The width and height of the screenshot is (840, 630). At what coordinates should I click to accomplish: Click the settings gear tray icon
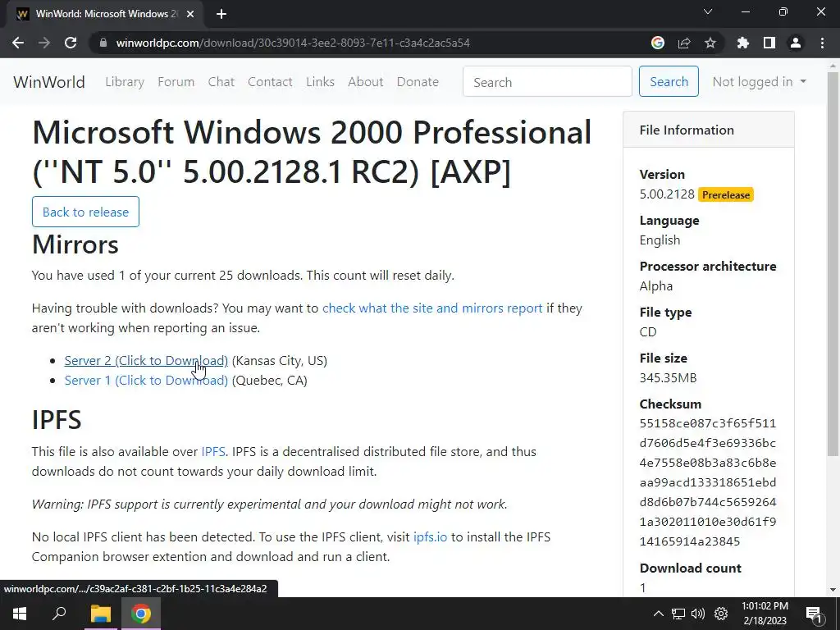(721, 614)
